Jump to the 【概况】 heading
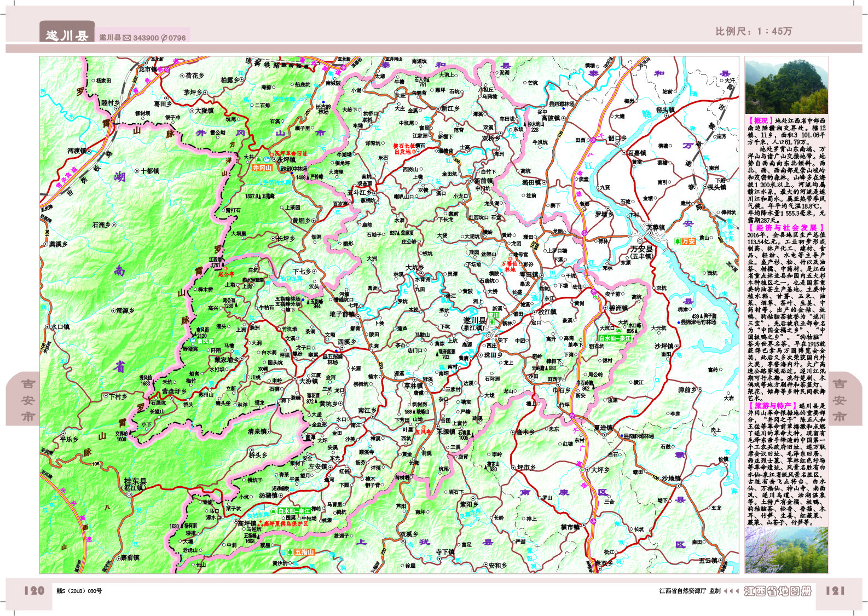This screenshot has height=616, width=868. point(761,120)
